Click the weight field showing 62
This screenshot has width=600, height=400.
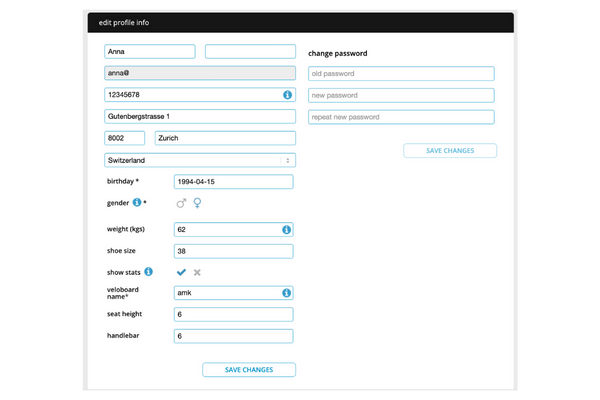click(x=233, y=229)
